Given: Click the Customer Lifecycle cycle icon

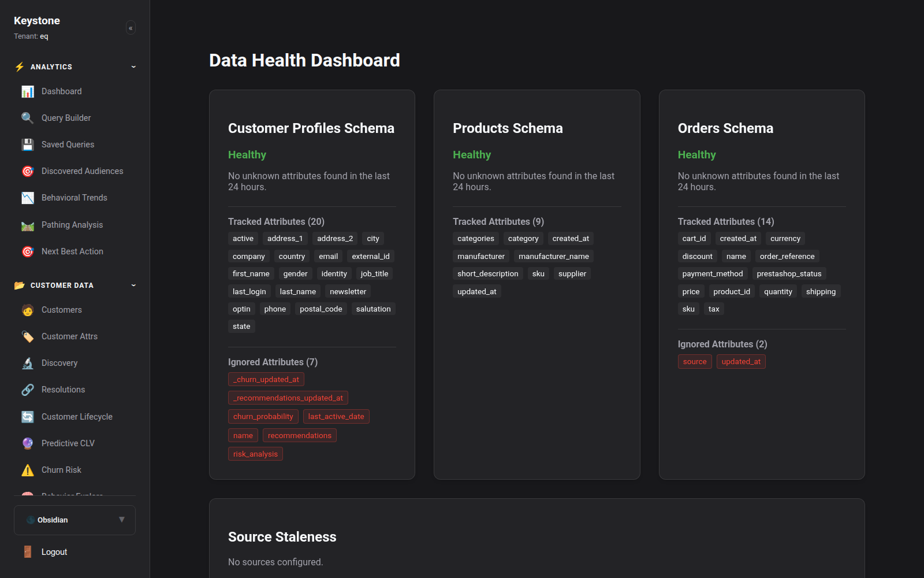Looking at the screenshot, I should tap(28, 417).
